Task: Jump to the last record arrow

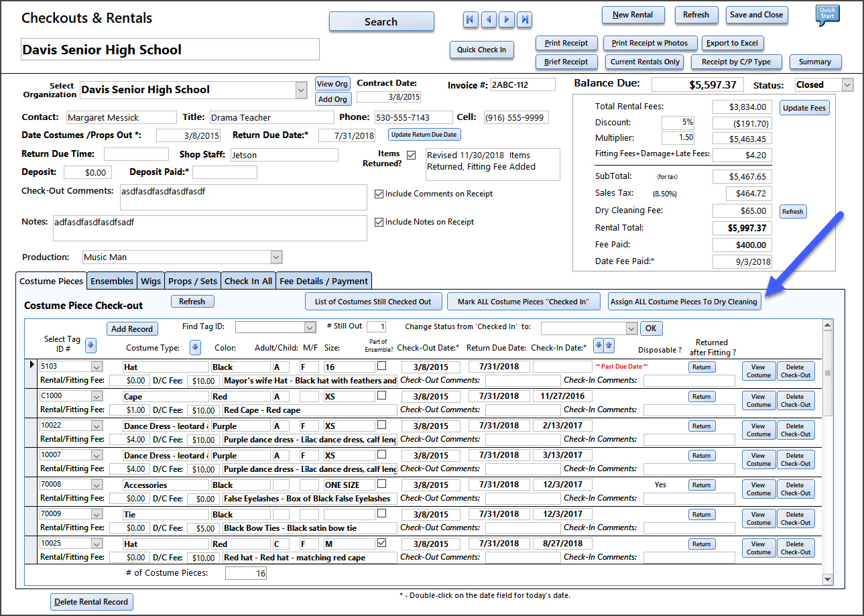Action: coord(525,20)
